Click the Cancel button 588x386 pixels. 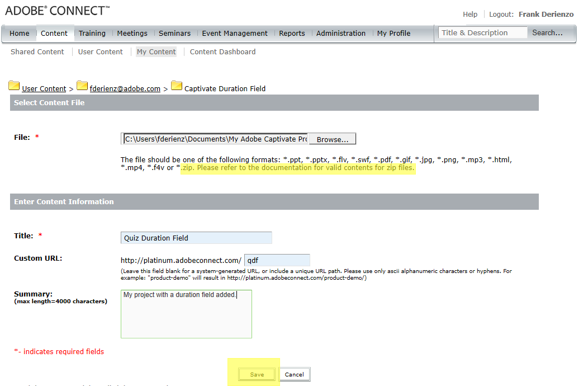pyautogui.click(x=295, y=374)
